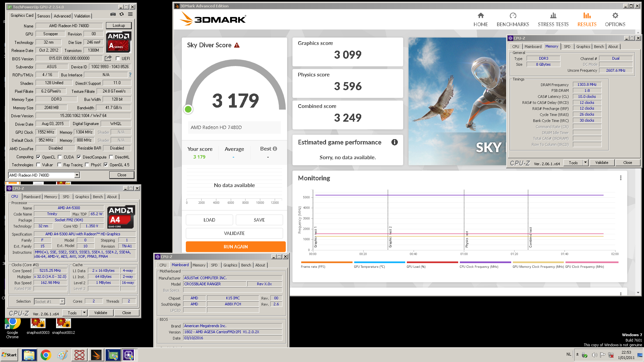Open the GPU-Z hamburger menu

pyautogui.click(x=130, y=14)
